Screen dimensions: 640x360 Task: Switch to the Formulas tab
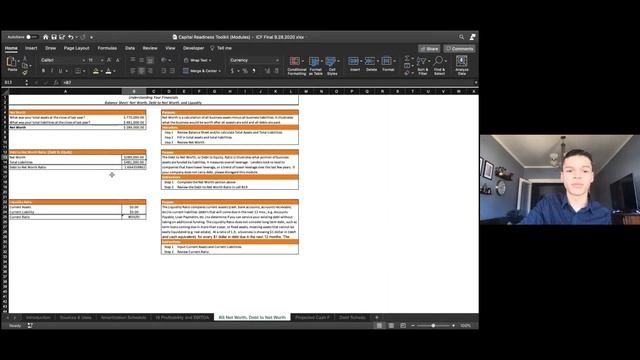(x=107, y=48)
